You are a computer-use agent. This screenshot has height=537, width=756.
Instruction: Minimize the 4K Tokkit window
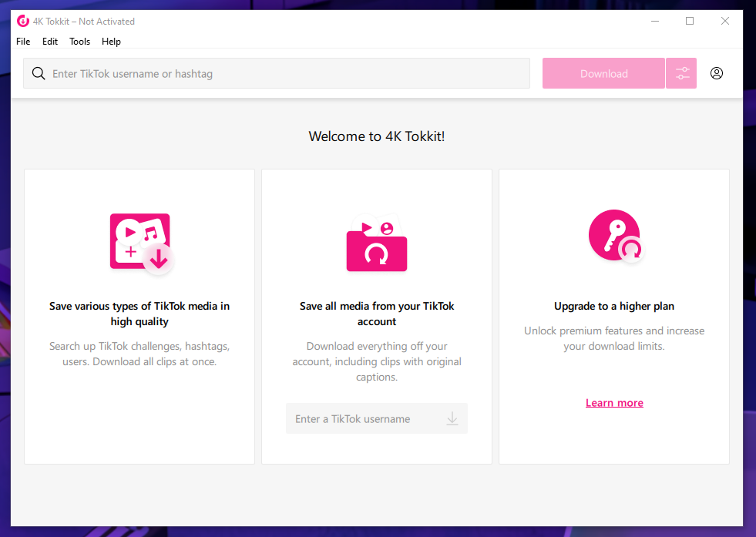click(x=654, y=22)
